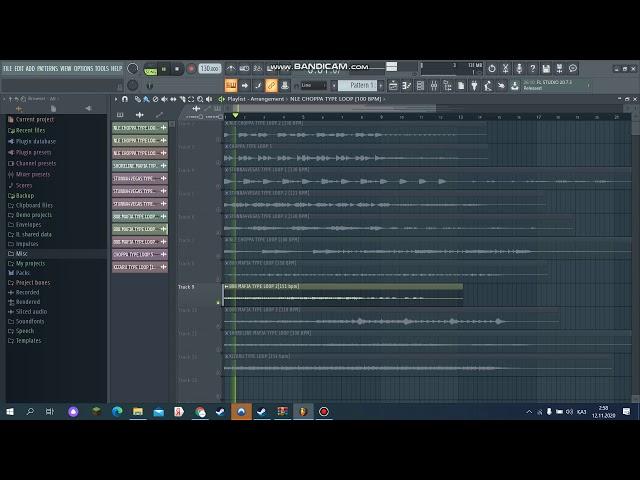Viewport: 640px width, 480px height.
Task: Select CHOPPA TYPE LOOP 5 picker item
Action: pyautogui.click(x=140, y=254)
